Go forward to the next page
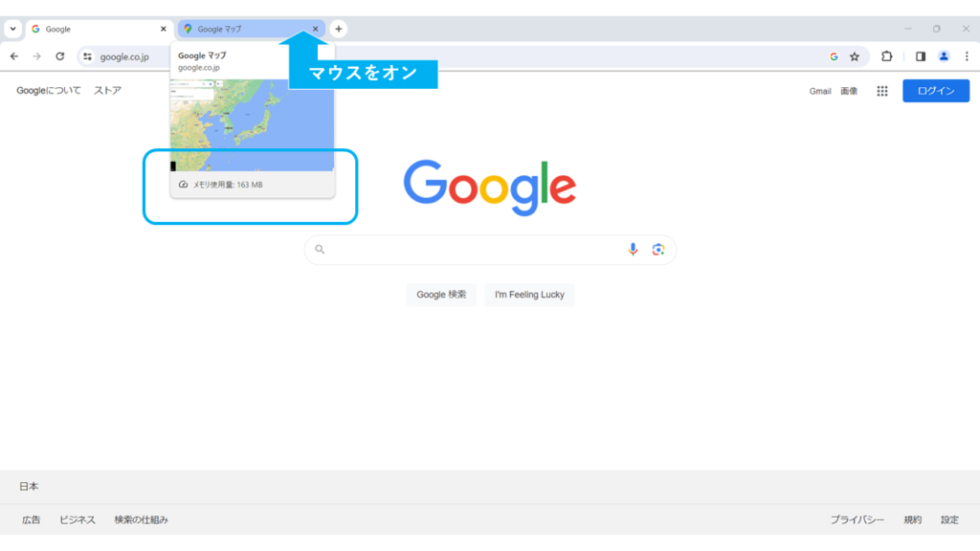The image size is (980, 551). 37,56
